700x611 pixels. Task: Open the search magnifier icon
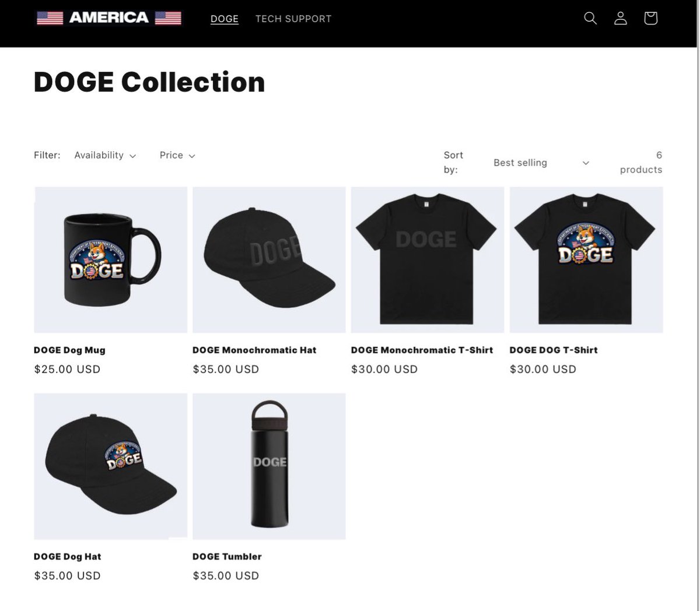pyautogui.click(x=590, y=18)
